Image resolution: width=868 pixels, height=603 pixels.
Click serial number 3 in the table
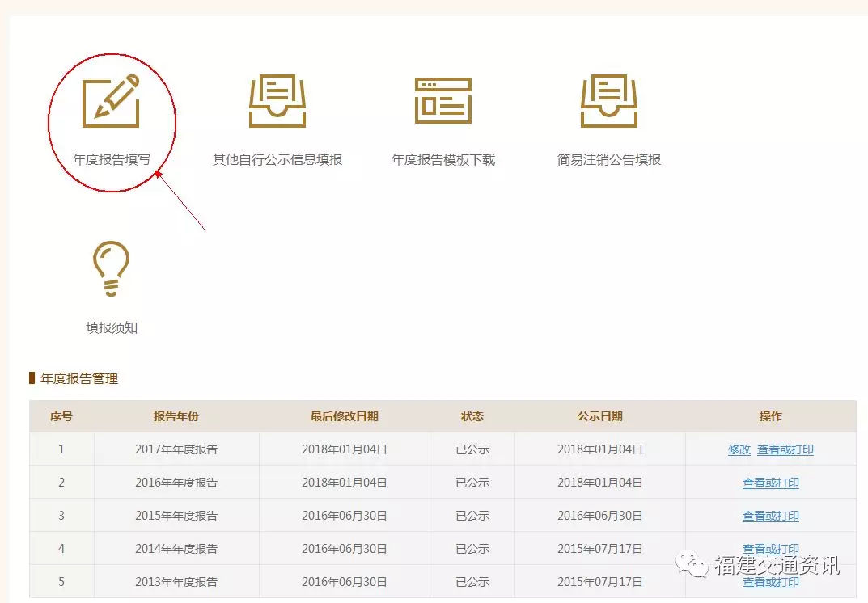pos(61,516)
